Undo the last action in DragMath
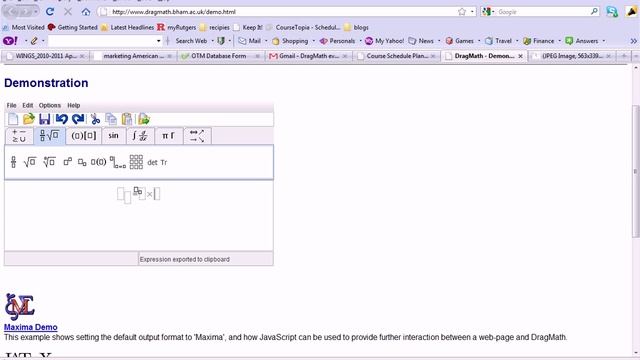Image resolution: width=640 pixels, height=360 pixels. pos(62,119)
